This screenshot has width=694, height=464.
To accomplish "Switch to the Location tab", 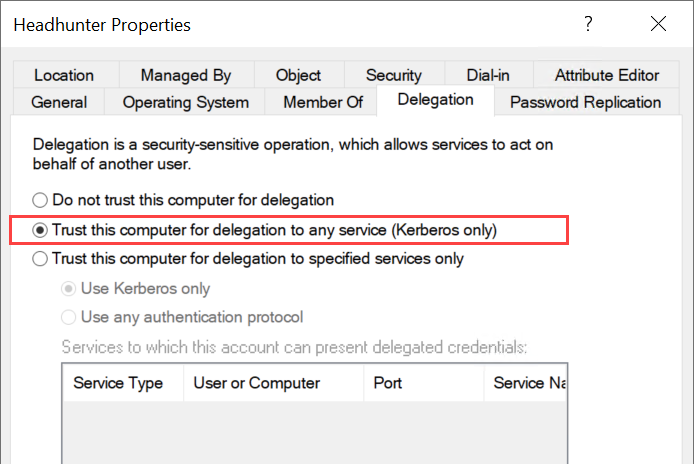I will [x=66, y=75].
